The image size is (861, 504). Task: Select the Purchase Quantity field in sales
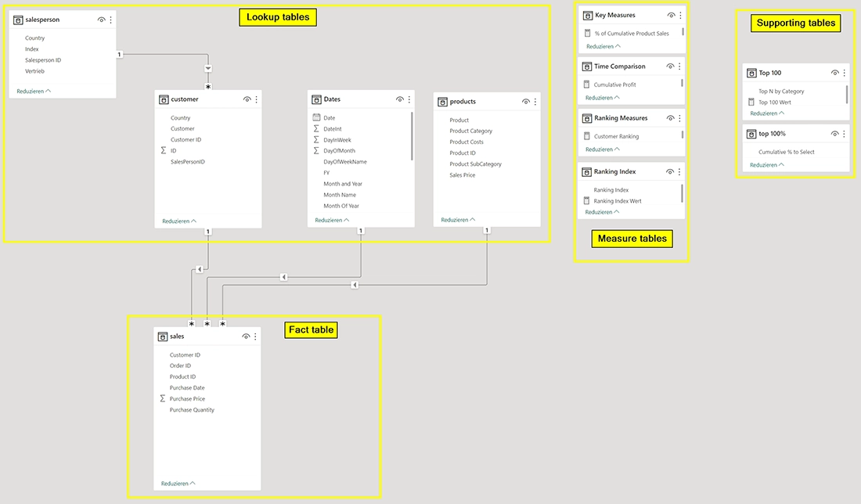(x=192, y=410)
